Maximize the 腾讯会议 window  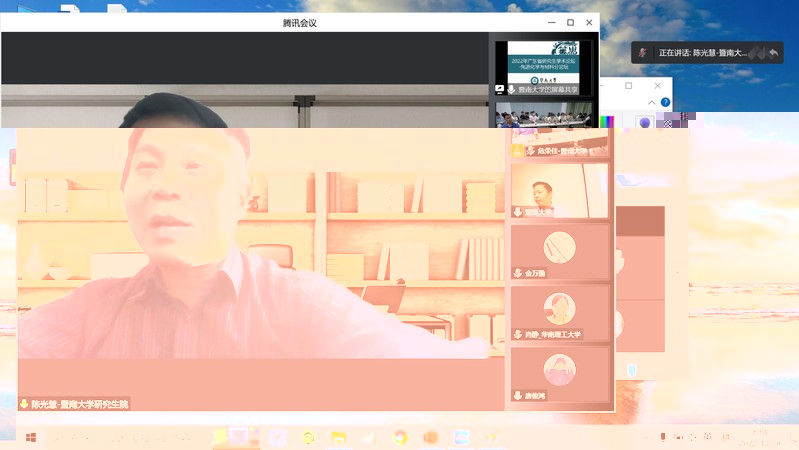(x=570, y=22)
